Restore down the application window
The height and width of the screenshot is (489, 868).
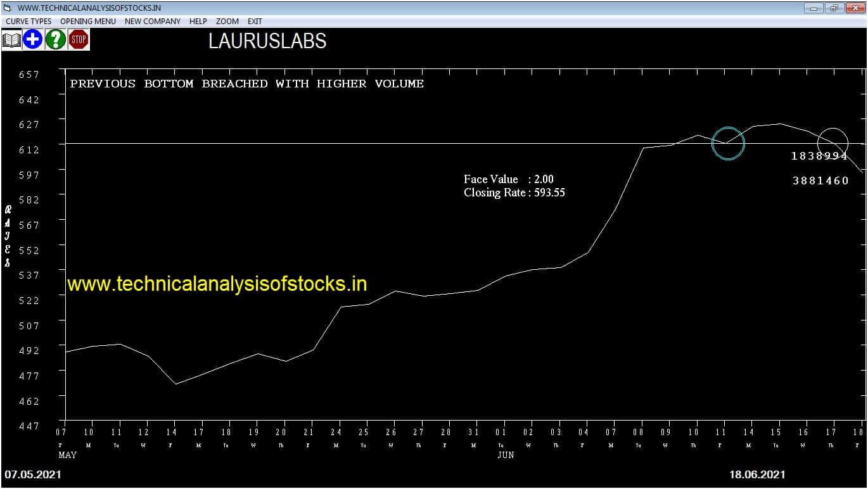(x=834, y=8)
